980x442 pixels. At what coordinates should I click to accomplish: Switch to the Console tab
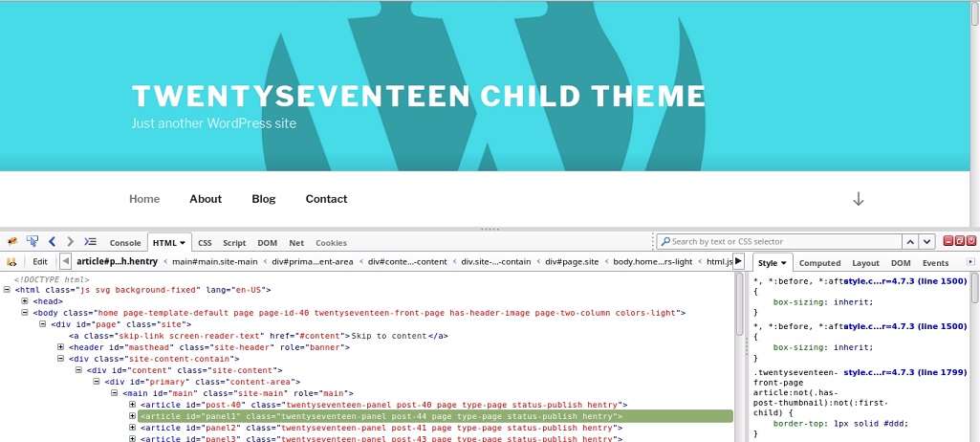point(125,243)
